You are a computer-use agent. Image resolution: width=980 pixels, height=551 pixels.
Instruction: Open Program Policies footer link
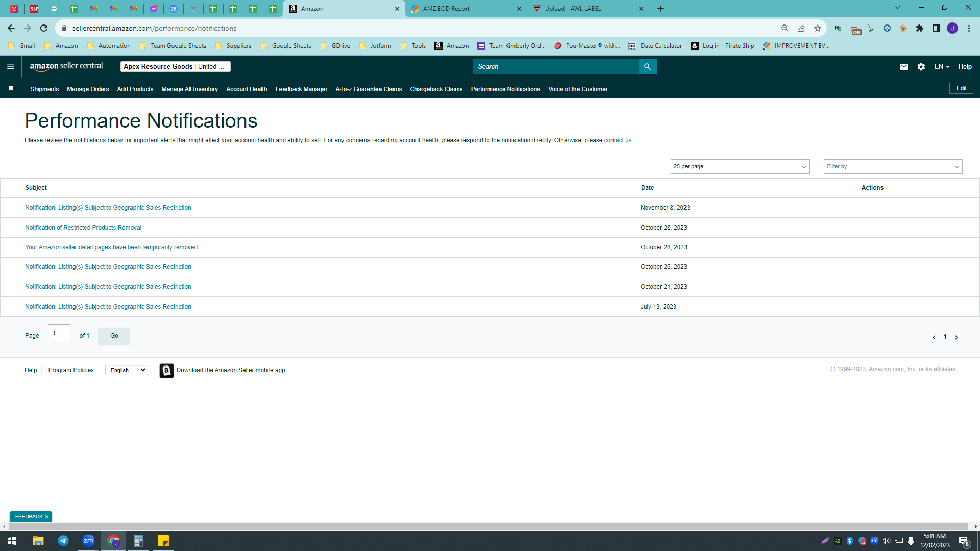click(71, 370)
